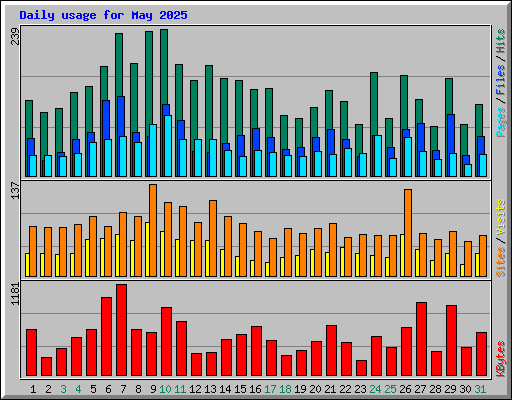
Task: Click the 239 hits axis maximum label
Action: 15,37
